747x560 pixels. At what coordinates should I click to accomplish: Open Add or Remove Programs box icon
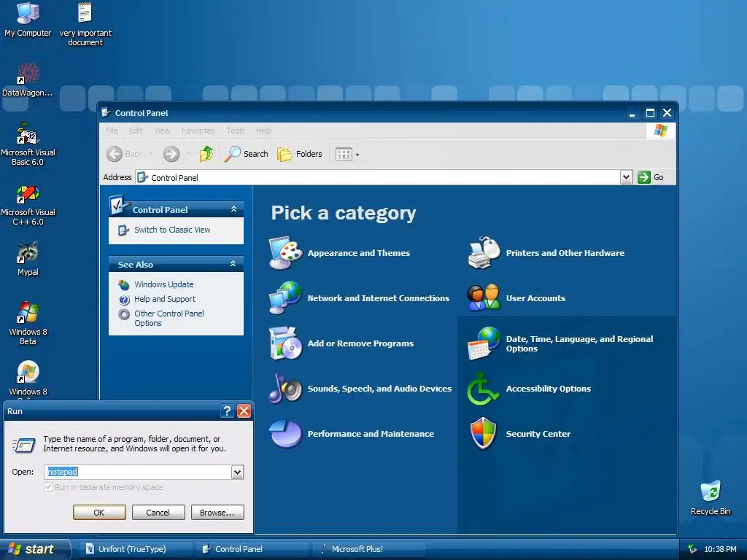point(285,343)
